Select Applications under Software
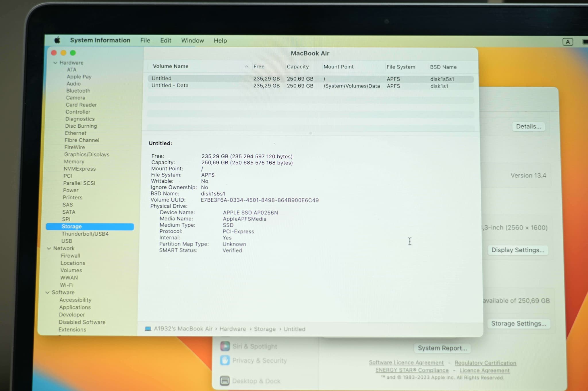 pos(75,307)
